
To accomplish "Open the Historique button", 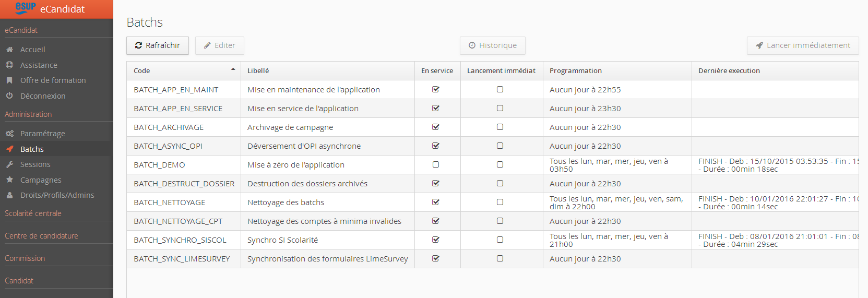I will point(492,45).
